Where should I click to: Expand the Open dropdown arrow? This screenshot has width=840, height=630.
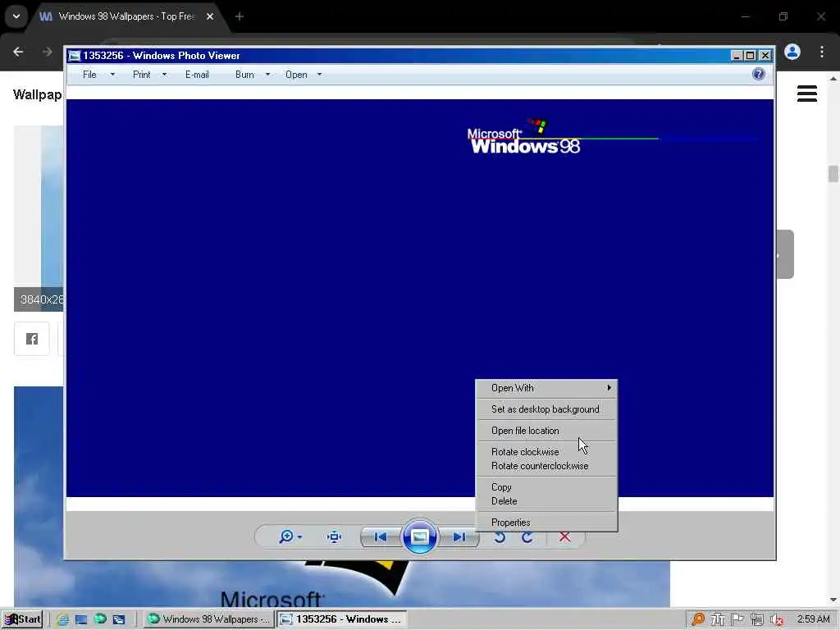coord(319,75)
